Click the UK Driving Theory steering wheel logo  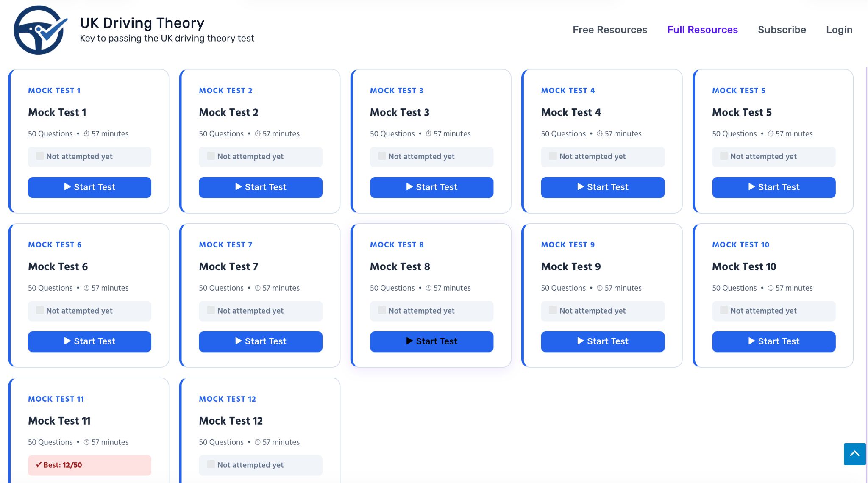(41, 30)
